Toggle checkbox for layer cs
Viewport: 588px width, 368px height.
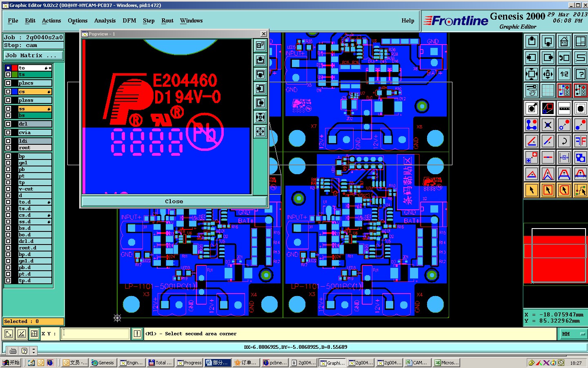click(x=8, y=92)
